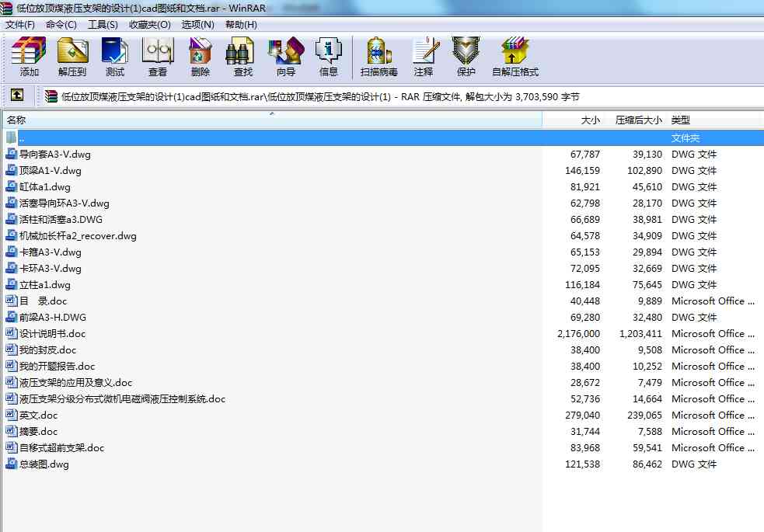Open the Comment (注释) toolbar icon
Viewport: 764px width, 532px height.
click(424, 56)
